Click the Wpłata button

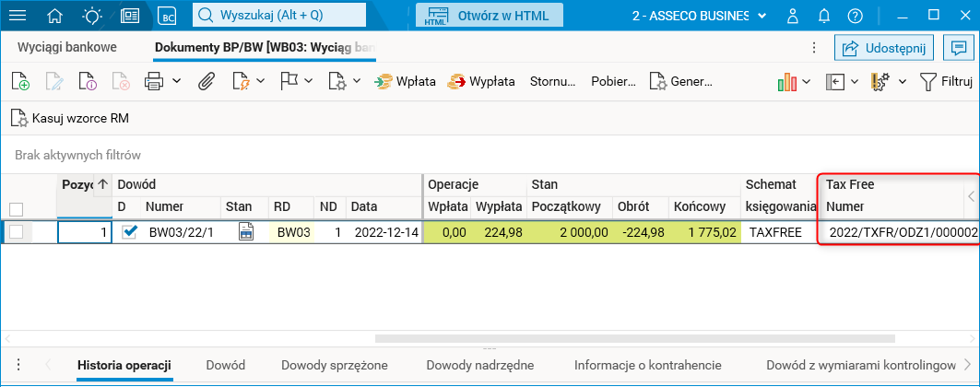(405, 81)
